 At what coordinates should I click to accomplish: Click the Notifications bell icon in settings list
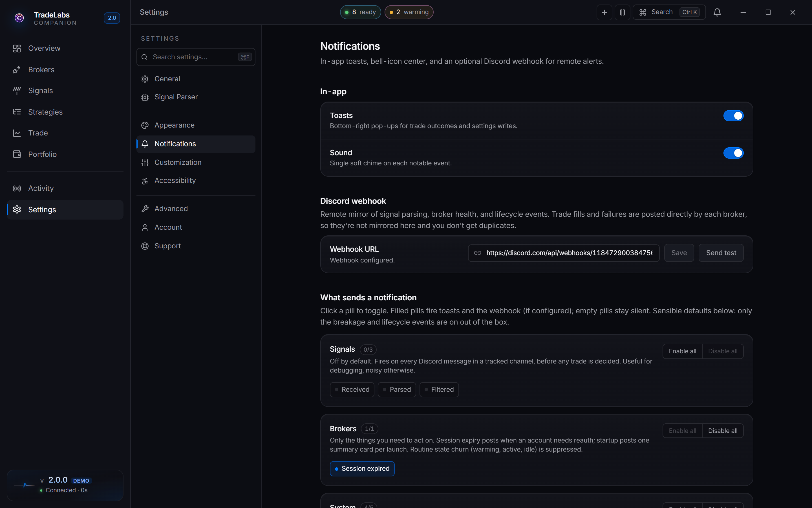145,144
